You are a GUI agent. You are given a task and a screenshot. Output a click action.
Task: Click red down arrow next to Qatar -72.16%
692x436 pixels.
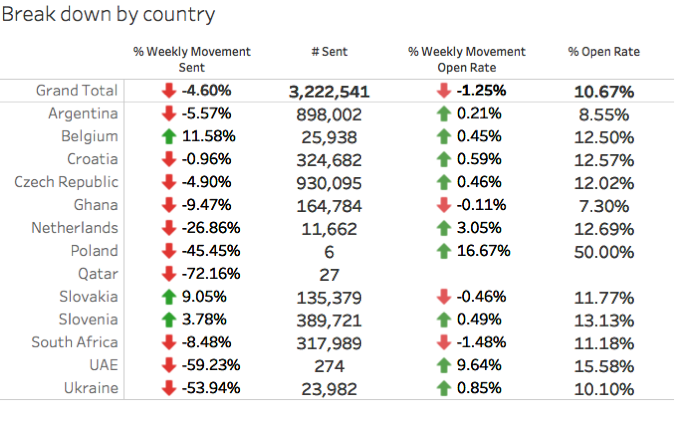[169, 274]
